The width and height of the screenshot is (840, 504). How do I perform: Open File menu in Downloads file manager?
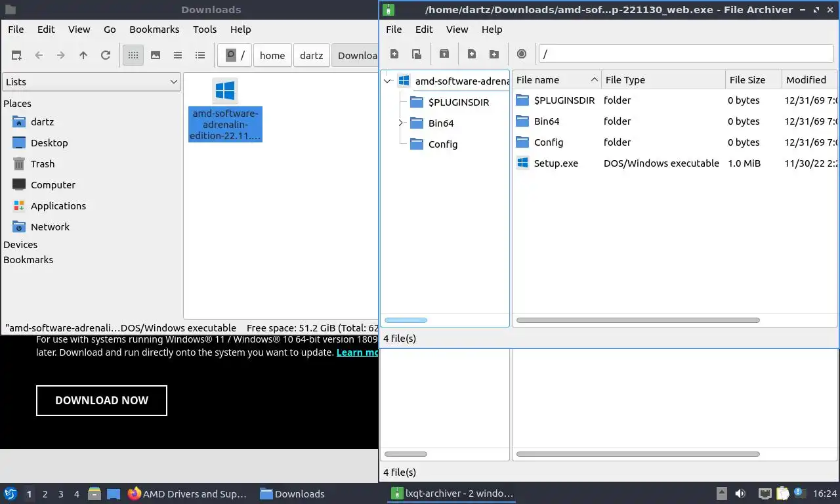point(16,30)
